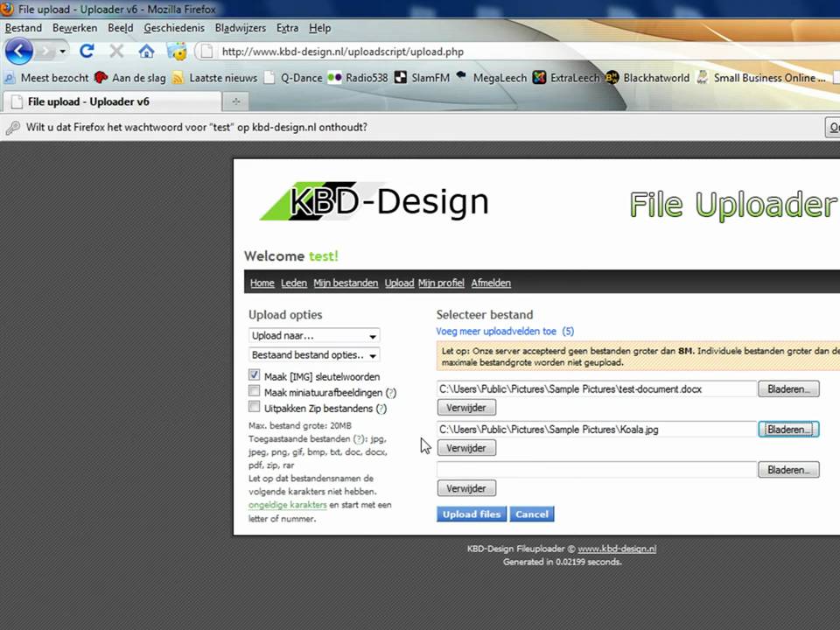Open the Blackhatworld bookmark
The height and width of the screenshot is (630, 840).
647,78
